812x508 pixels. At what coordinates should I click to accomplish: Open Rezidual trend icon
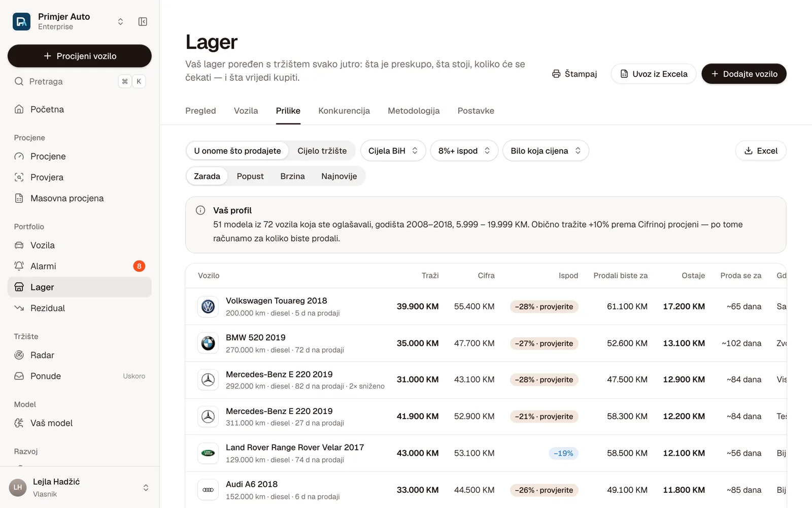coord(19,308)
